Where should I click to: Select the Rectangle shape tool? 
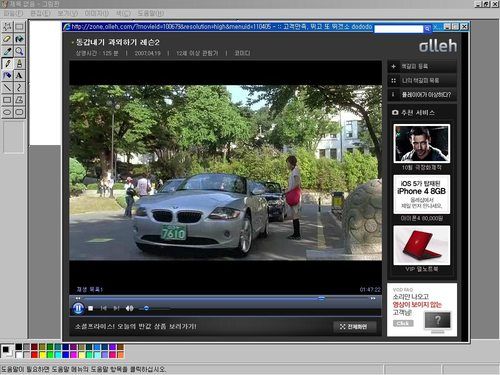point(7,100)
